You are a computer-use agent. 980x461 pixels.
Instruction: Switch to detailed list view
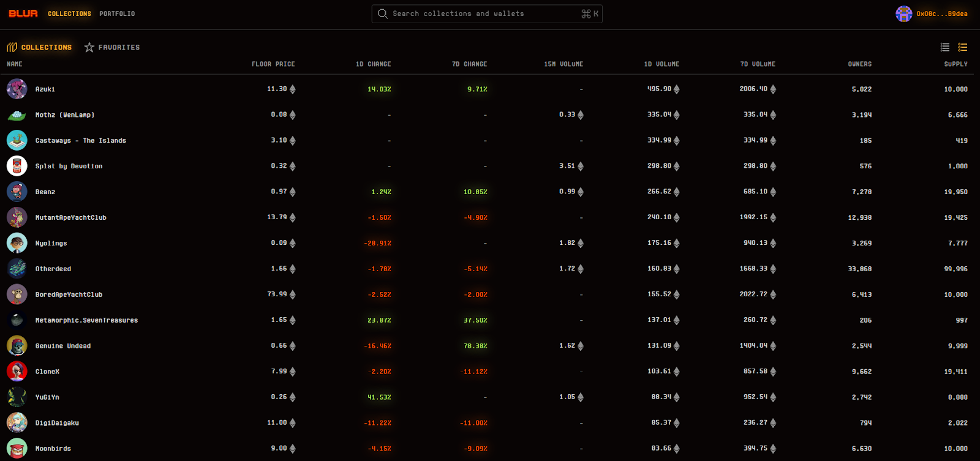(x=963, y=47)
